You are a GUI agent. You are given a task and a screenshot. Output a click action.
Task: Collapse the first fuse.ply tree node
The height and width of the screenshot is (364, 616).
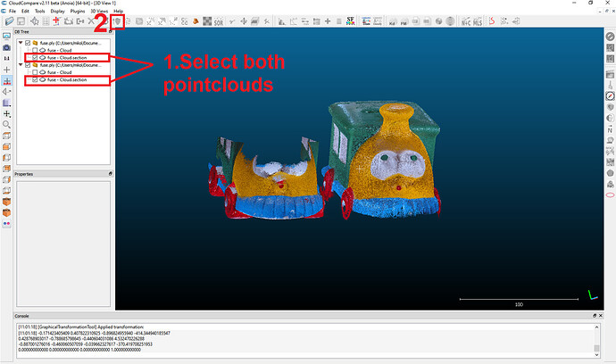[21, 42]
